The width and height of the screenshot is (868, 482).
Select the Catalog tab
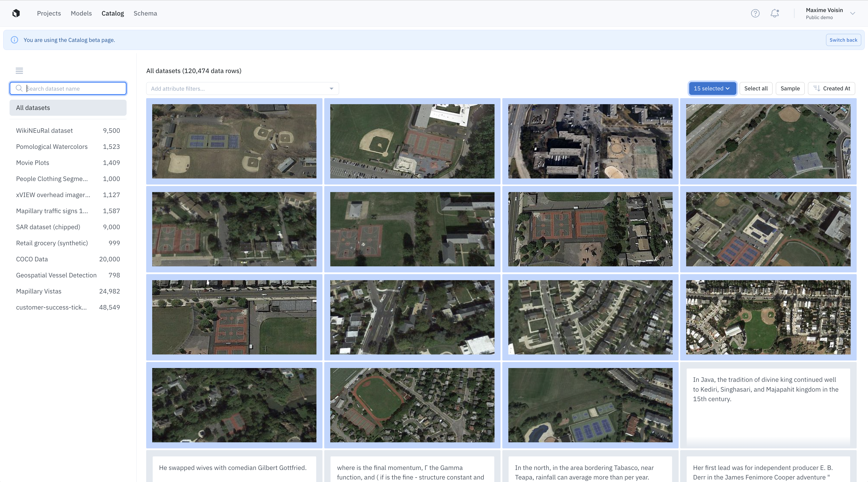[x=113, y=13]
